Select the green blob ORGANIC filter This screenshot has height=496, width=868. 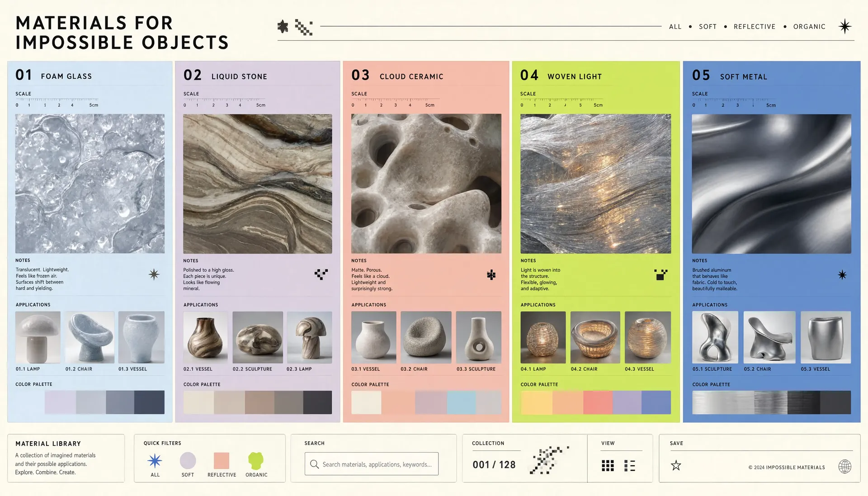(x=256, y=461)
